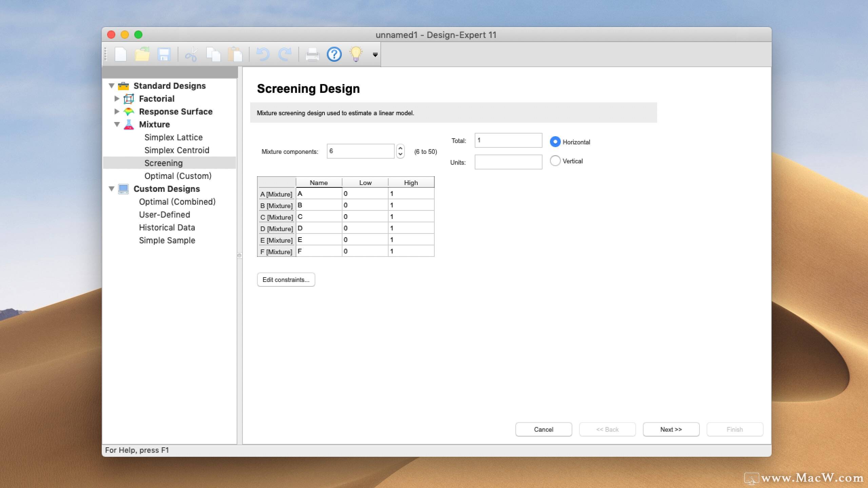Increase mixture components with the stepper
Image resolution: width=868 pixels, height=488 pixels.
400,148
